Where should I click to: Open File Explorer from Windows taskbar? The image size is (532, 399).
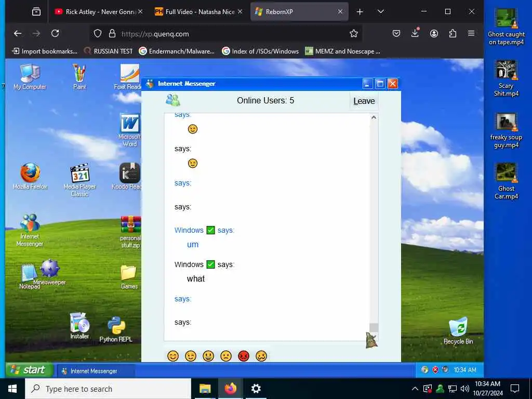[205, 388]
